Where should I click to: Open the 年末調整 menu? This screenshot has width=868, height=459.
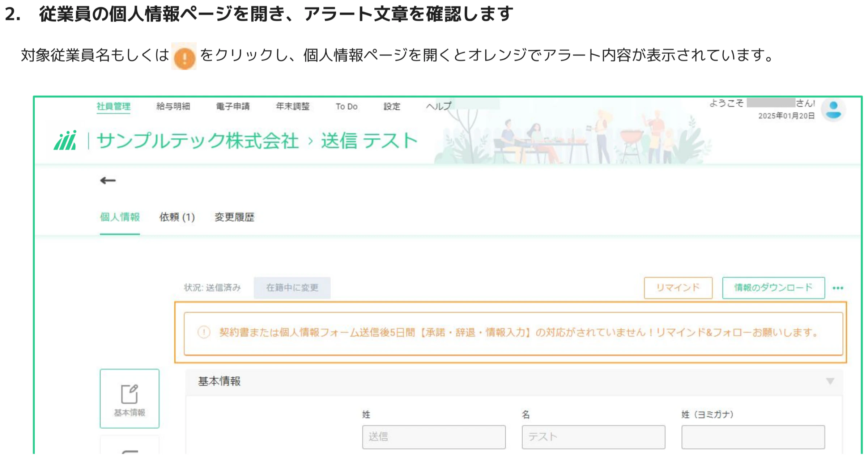[293, 106]
